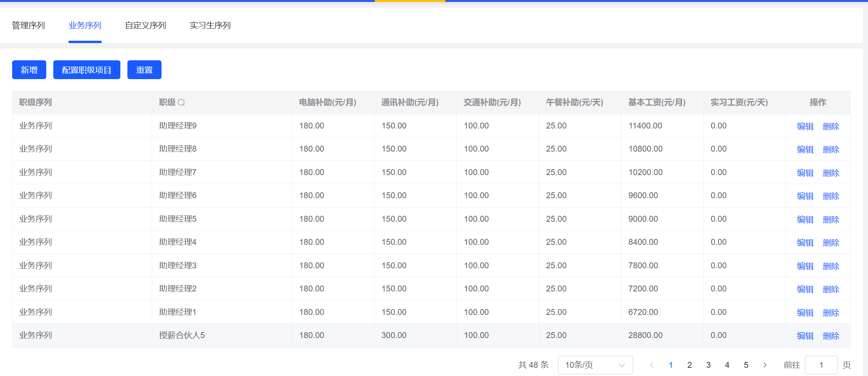The height and width of the screenshot is (376, 868).
Task: Open the 实习生序列 tab
Action: 210,25
